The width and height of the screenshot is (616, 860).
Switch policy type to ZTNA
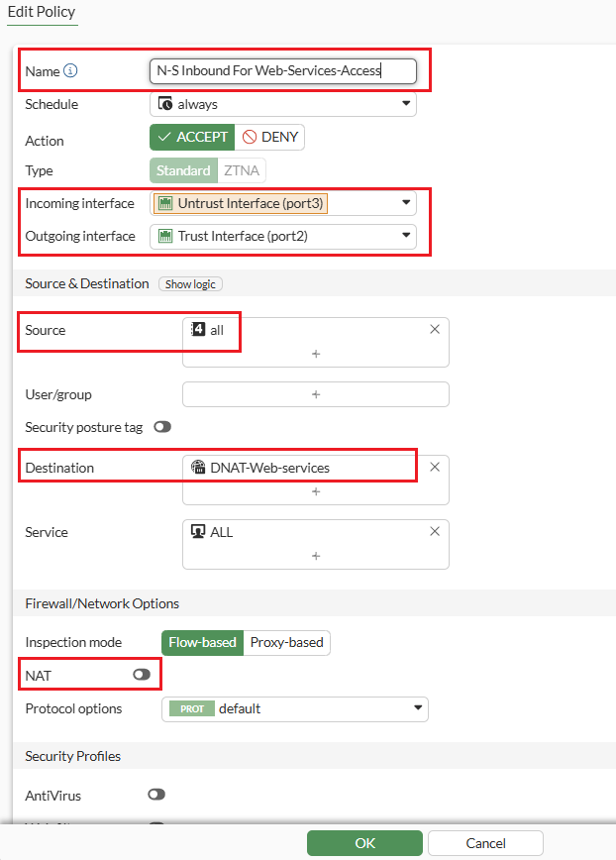pos(241,170)
